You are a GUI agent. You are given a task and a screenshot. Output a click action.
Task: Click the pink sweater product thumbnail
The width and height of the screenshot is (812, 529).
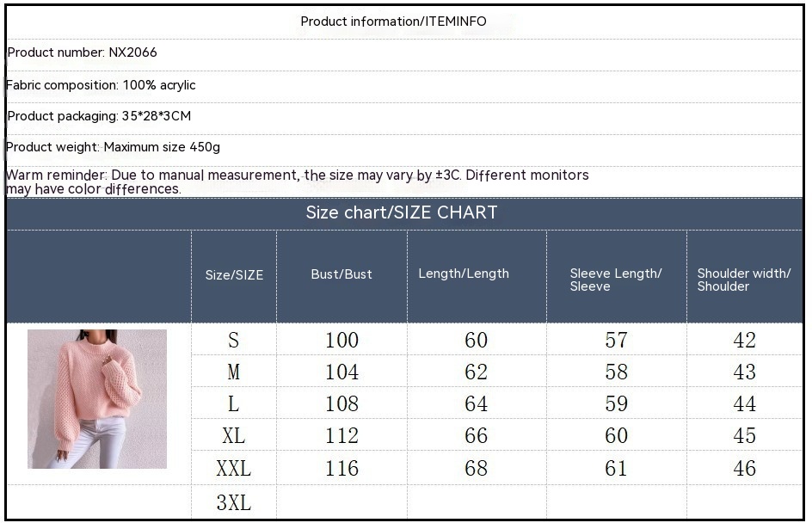tap(97, 399)
